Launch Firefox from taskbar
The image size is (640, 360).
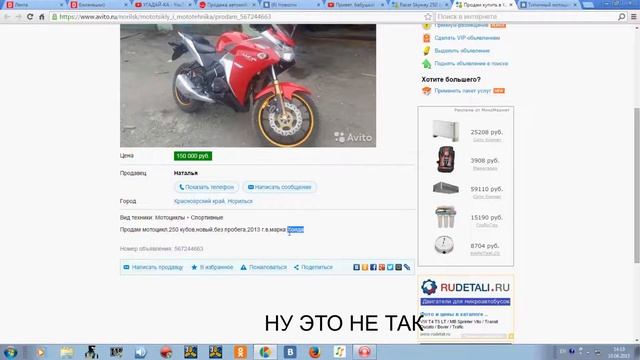pyautogui.click(x=315, y=352)
